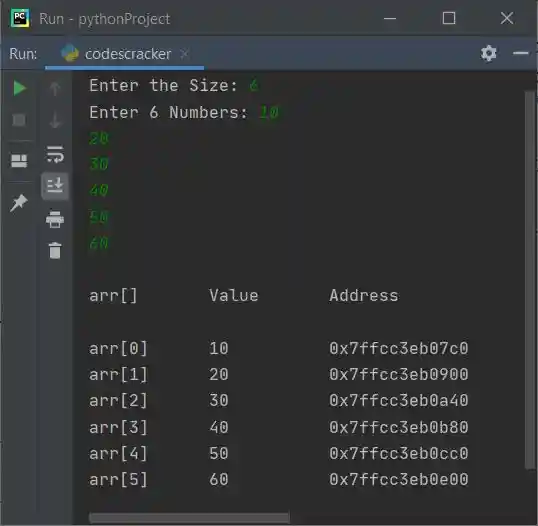Clear all console output with trash icon
This screenshot has height=526, width=538.
pyautogui.click(x=55, y=251)
